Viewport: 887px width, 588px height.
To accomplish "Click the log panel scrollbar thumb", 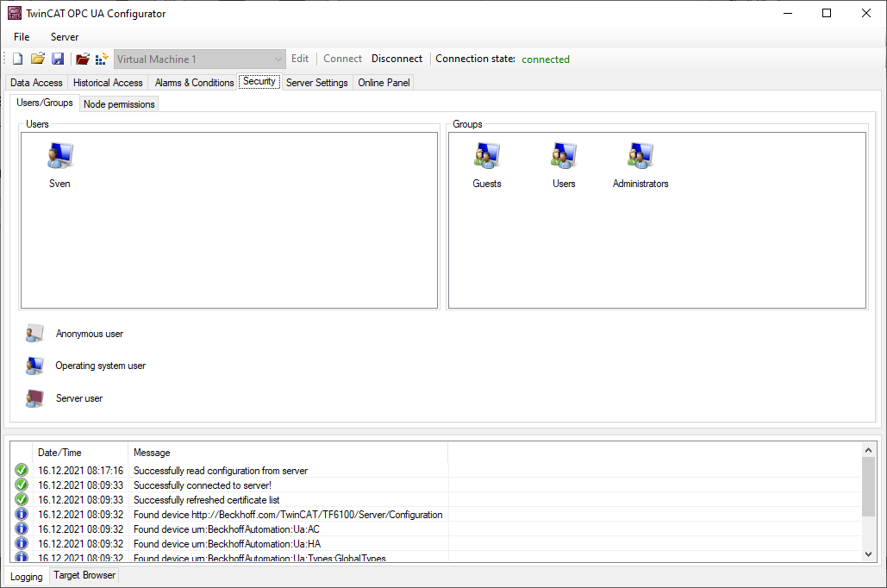I will pyautogui.click(x=868, y=487).
